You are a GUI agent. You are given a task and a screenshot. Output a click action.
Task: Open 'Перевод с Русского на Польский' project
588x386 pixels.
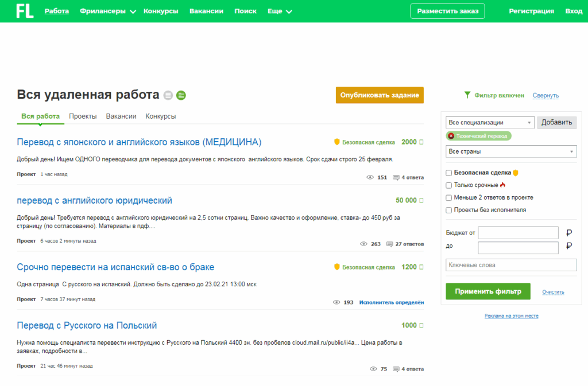(x=87, y=325)
